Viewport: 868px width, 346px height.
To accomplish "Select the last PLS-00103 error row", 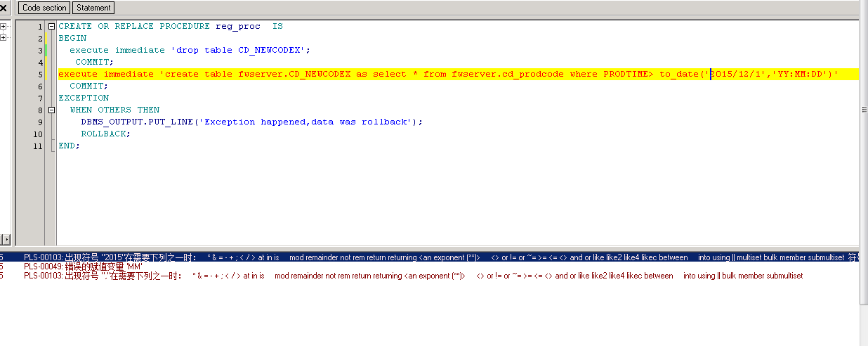I will (x=429, y=276).
